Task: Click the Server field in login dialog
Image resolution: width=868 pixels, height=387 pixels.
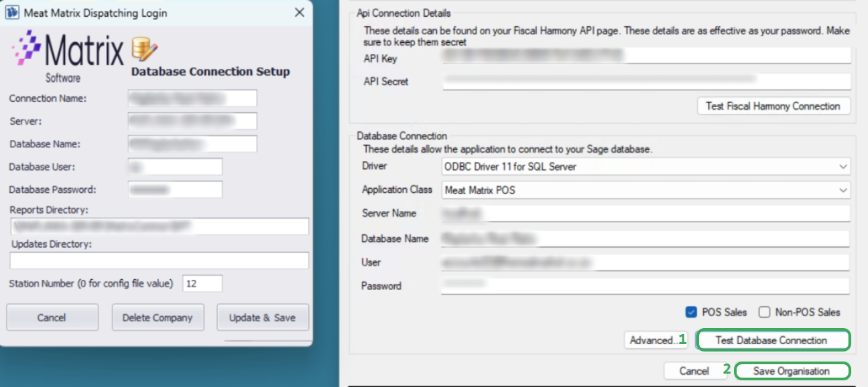Action: click(192, 121)
